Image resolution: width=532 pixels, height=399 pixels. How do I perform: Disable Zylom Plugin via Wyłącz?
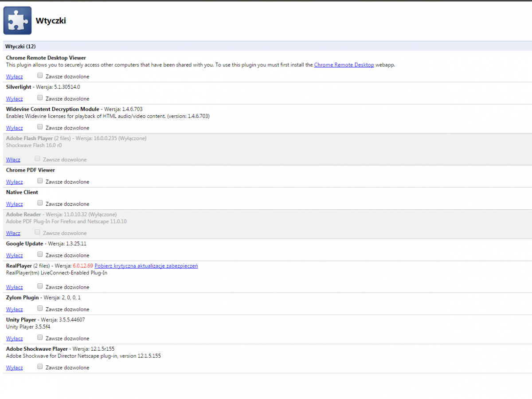(14, 309)
